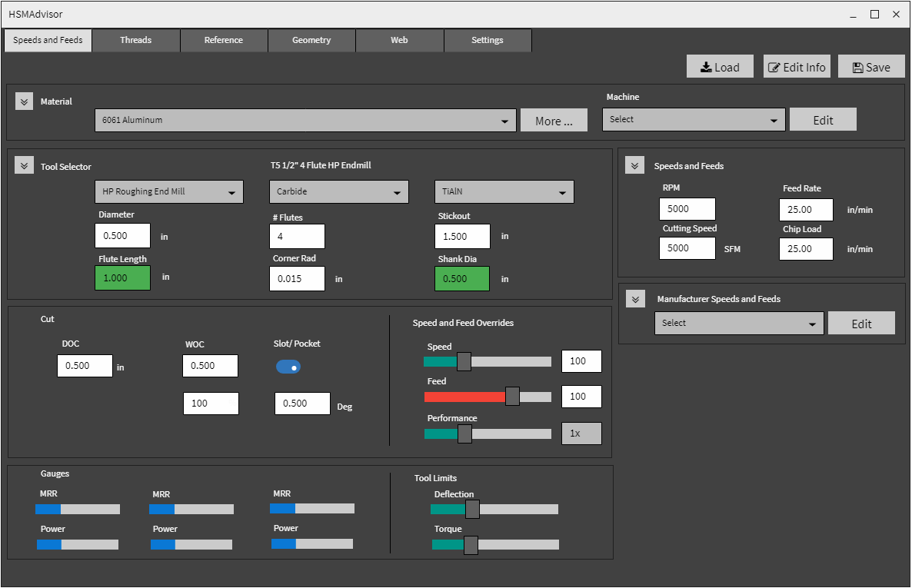Collapse the Material section chevron
This screenshot has width=912, height=588.
24,101
